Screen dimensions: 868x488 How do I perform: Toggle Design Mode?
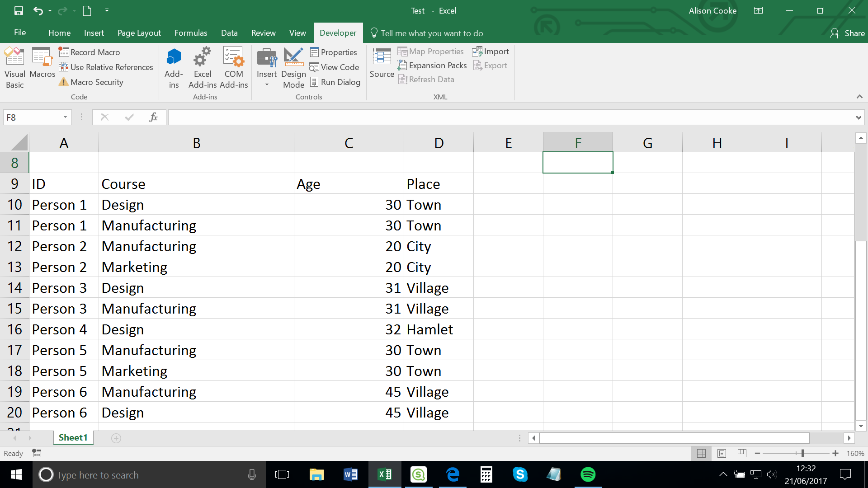click(293, 67)
